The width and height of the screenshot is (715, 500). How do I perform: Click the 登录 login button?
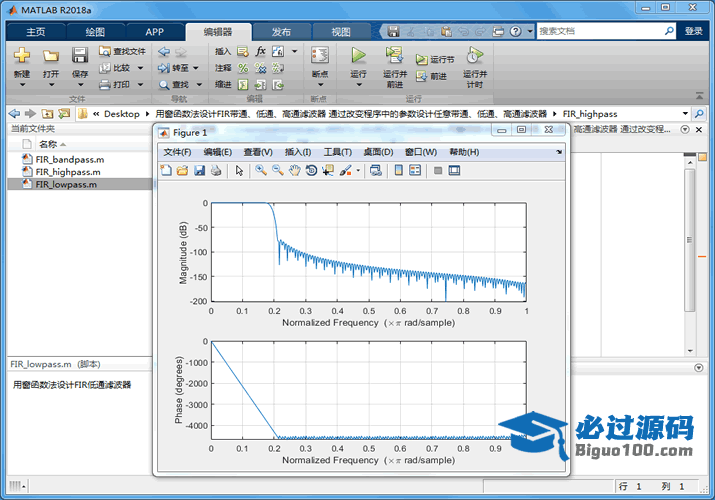coord(693,32)
